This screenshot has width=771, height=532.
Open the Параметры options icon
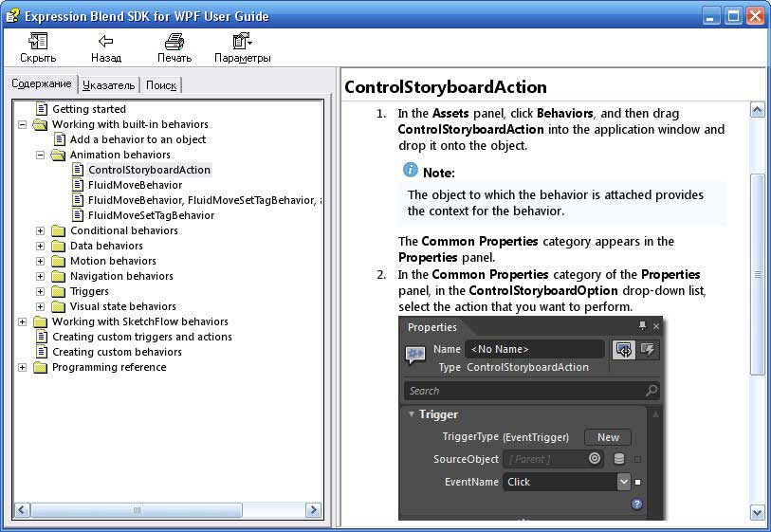(x=242, y=42)
